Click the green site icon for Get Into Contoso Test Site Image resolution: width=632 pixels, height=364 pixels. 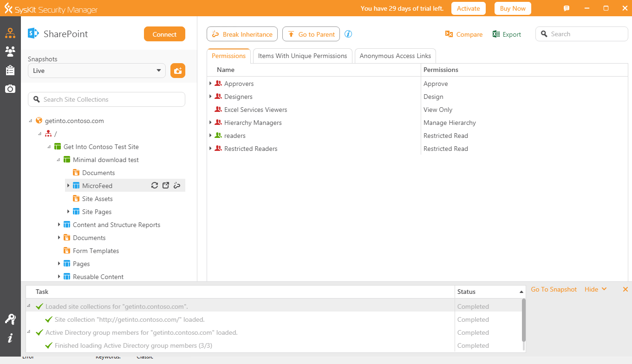click(x=58, y=147)
